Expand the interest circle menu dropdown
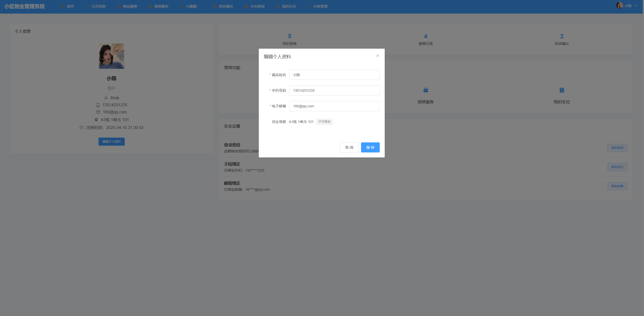 coord(191,6)
